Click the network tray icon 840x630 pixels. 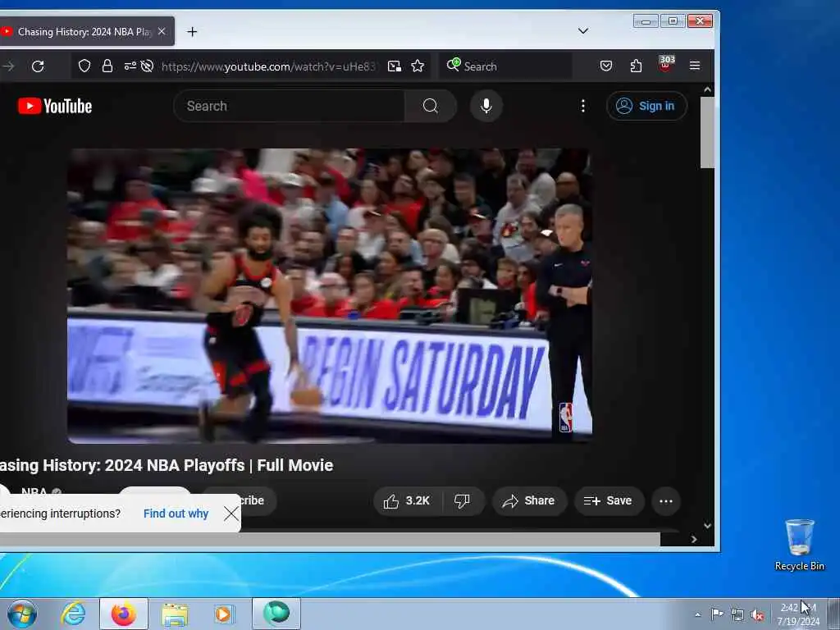[x=737, y=615]
